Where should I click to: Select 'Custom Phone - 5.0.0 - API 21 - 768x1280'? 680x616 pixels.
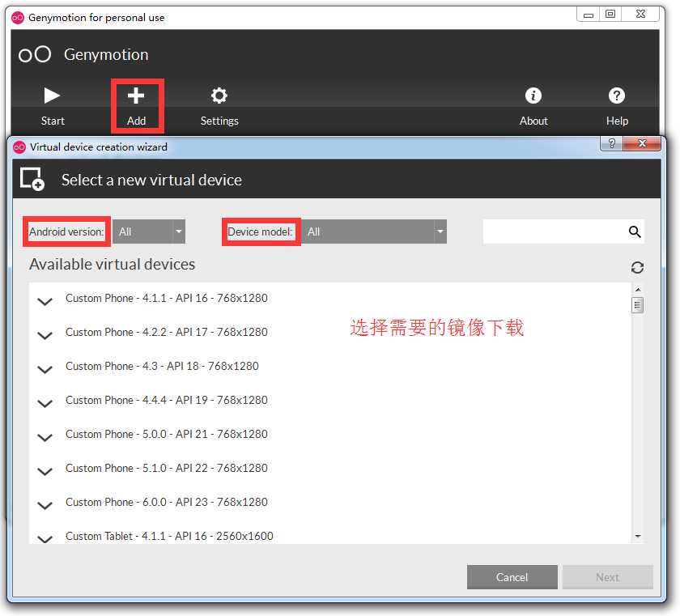click(x=167, y=435)
